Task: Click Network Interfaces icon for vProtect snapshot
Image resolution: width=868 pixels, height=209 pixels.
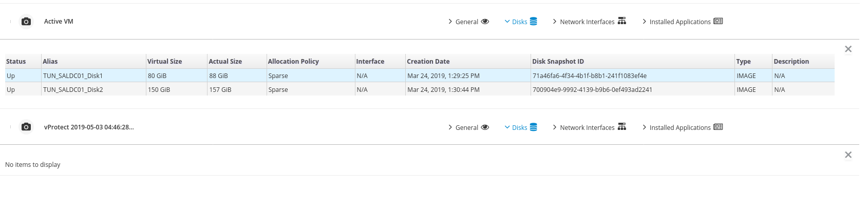Action: coord(622,127)
